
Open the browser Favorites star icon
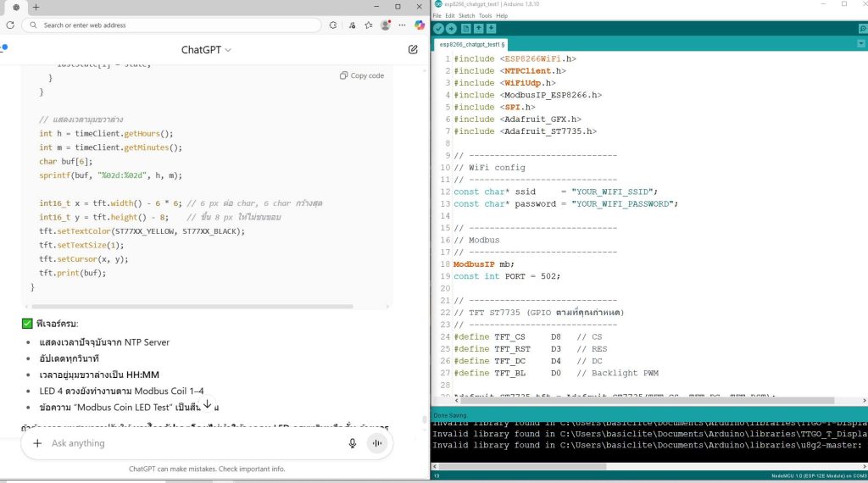(x=369, y=25)
